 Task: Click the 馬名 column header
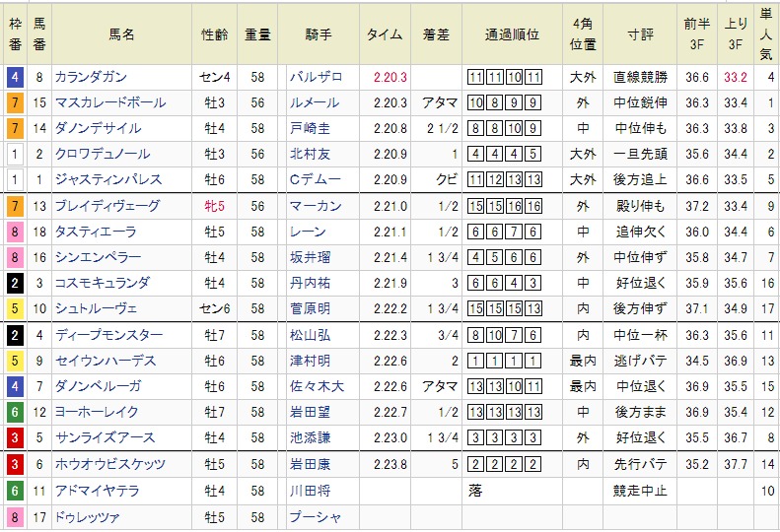[122, 33]
